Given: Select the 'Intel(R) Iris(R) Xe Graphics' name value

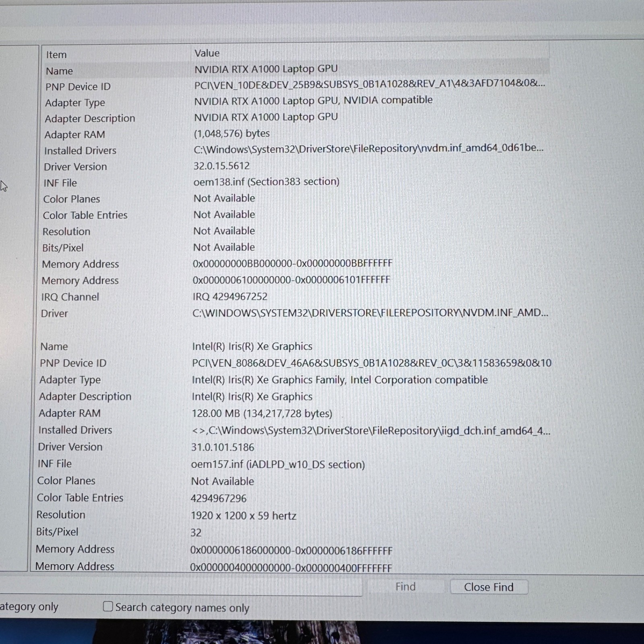Looking at the screenshot, I should click(252, 347).
